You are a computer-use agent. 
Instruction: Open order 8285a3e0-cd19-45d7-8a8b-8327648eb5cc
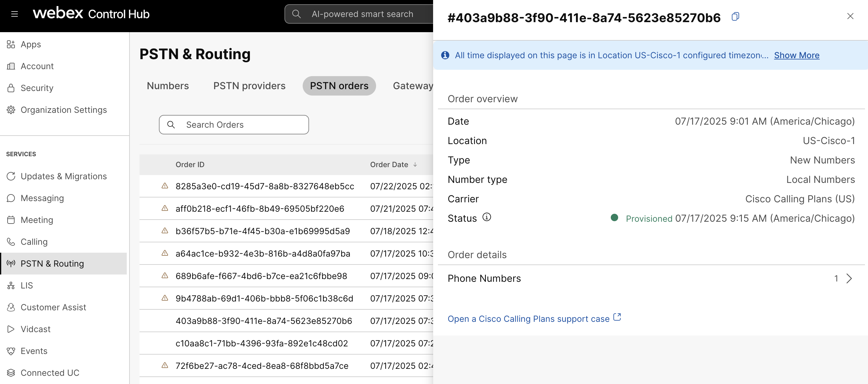click(x=265, y=187)
